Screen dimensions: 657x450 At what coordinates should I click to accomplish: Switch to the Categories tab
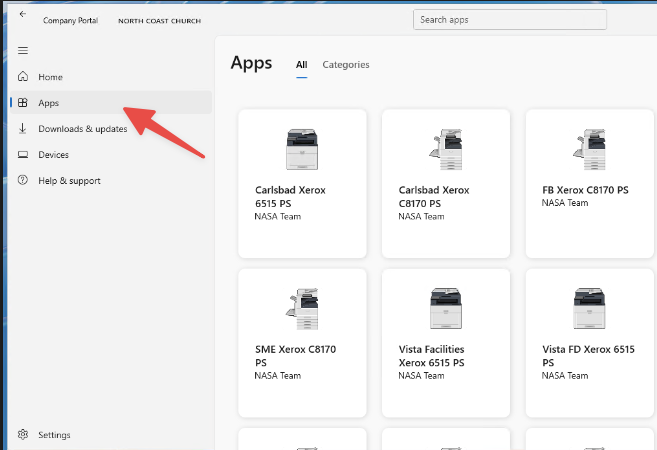tap(345, 65)
